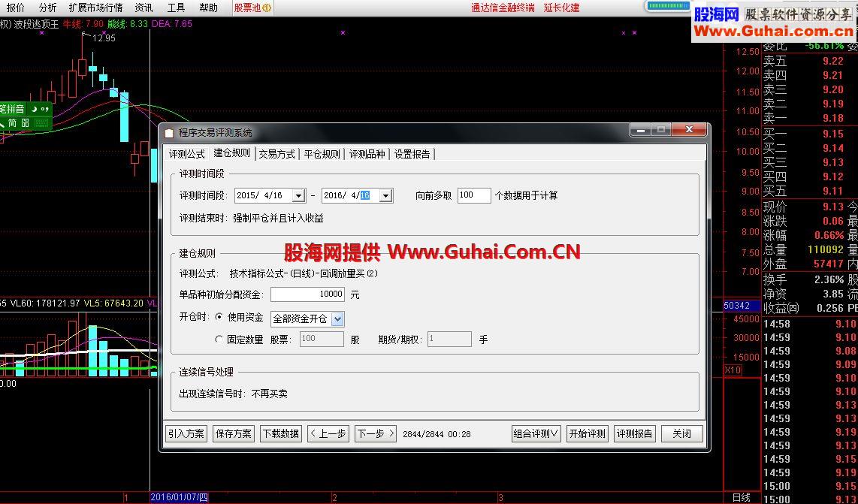Click the 向前多取 input showing 100
Viewport: 858px width, 504px height.
click(474, 195)
